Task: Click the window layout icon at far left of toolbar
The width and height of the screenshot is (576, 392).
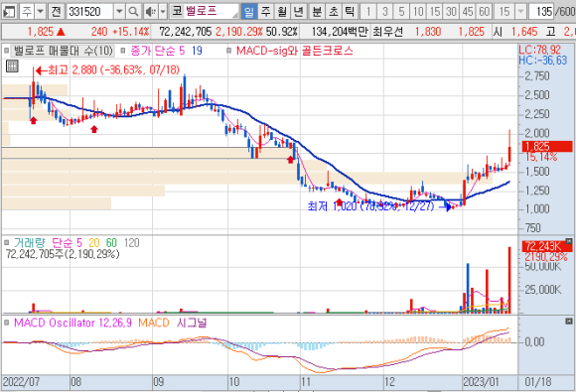Action: tap(9, 12)
